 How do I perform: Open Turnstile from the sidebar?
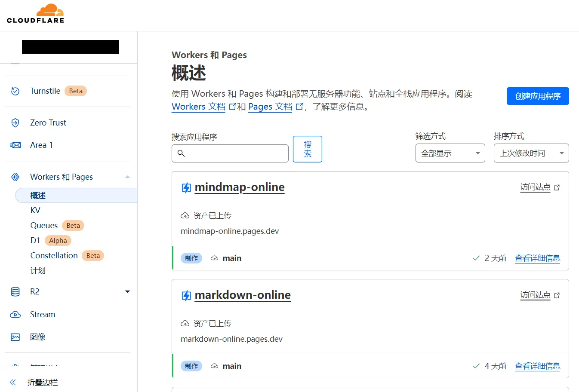(45, 91)
